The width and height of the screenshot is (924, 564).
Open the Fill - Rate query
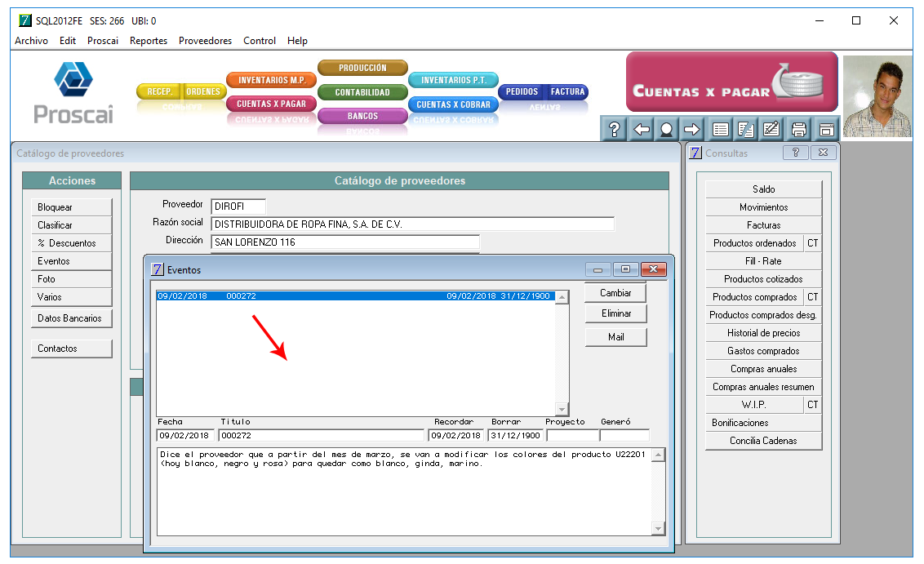pyautogui.click(x=764, y=261)
